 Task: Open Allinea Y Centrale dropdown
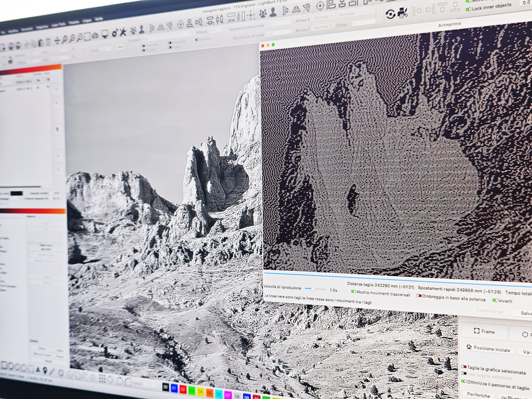[x=323, y=27]
